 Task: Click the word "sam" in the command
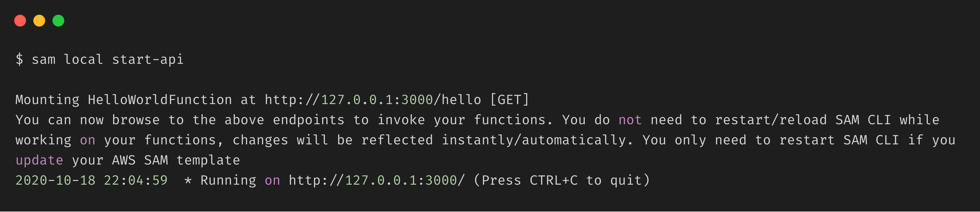(x=43, y=59)
